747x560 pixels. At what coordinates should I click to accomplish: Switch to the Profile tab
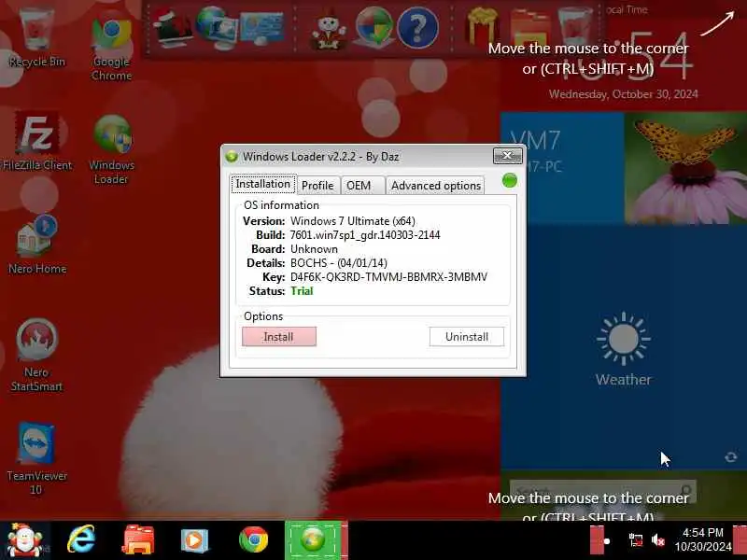point(317,185)
